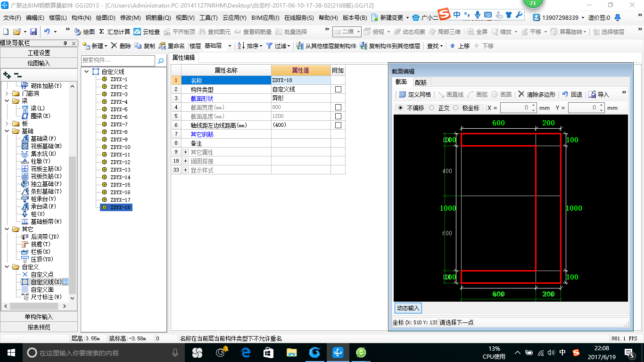Click the open folder icon

[17, 32]
